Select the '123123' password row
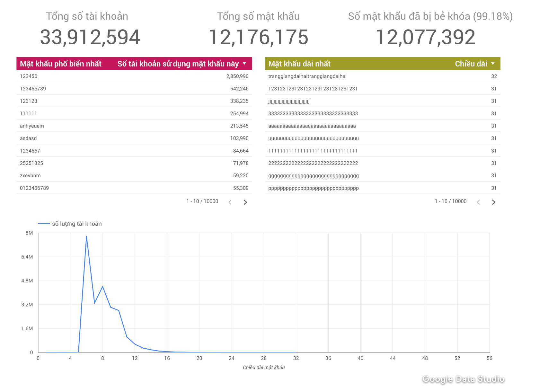The width and height of the screenshot is (539, 392). click(134, 101)
